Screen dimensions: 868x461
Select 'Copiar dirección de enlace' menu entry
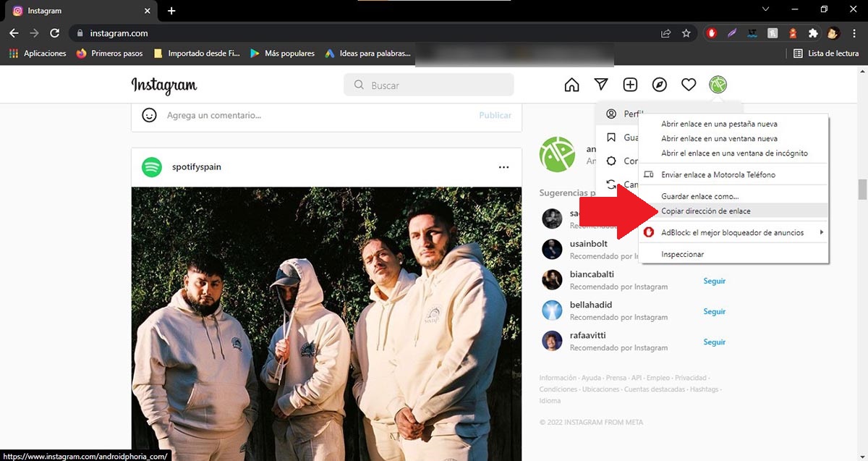[705, 211]
